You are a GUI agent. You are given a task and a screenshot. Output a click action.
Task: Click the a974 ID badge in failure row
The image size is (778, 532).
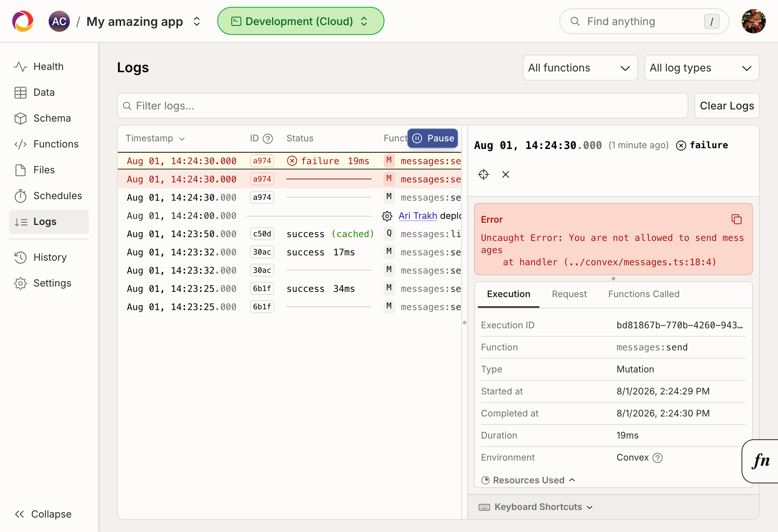coord(262,161)
